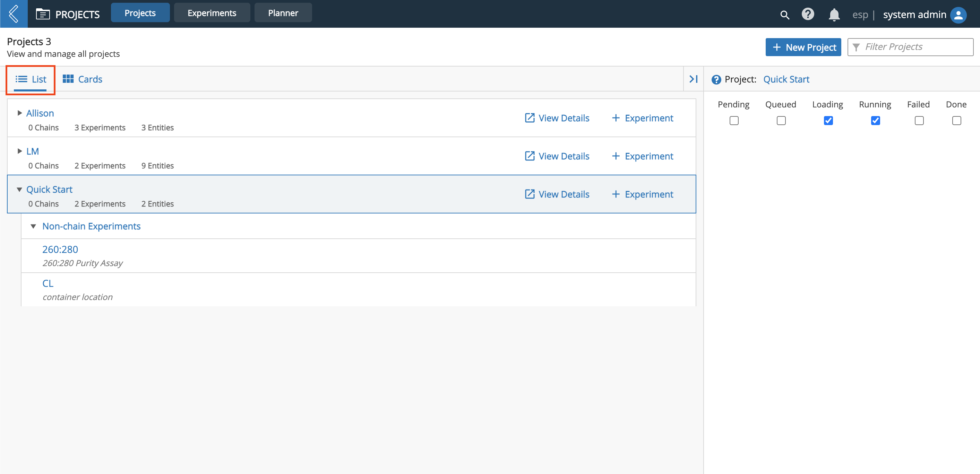The image size is (980, 474).
Task: Click '0 Chains' count for Allison
Action: tap(43, 128)
